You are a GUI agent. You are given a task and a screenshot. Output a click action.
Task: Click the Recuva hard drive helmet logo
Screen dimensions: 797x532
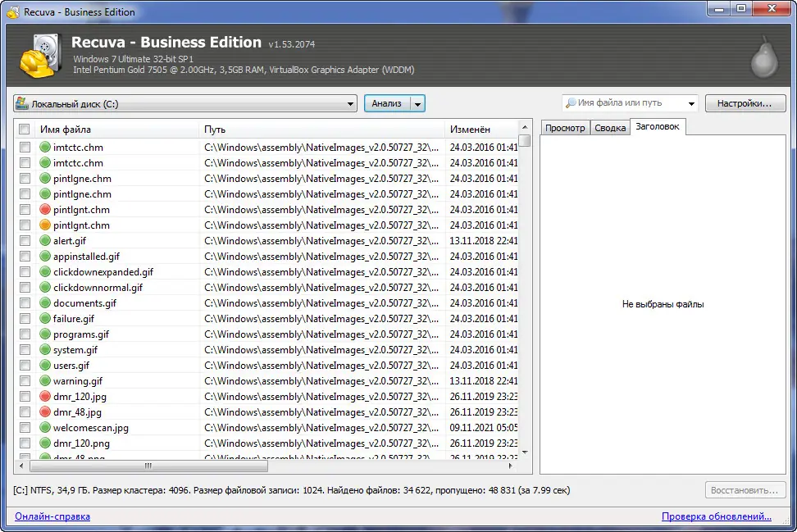pos(41,56)
